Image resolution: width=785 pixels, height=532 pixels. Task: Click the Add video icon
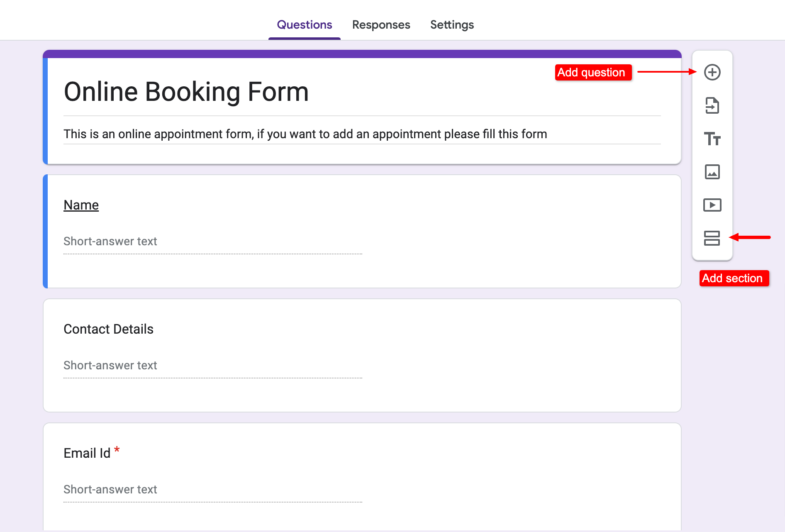point(712,205)
